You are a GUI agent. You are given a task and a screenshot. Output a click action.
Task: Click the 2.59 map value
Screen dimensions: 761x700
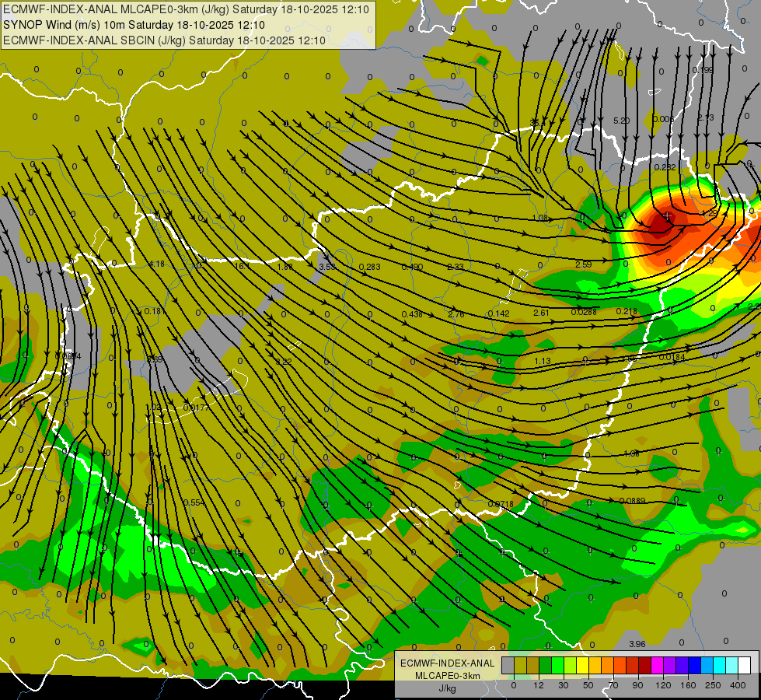point(583,264)
